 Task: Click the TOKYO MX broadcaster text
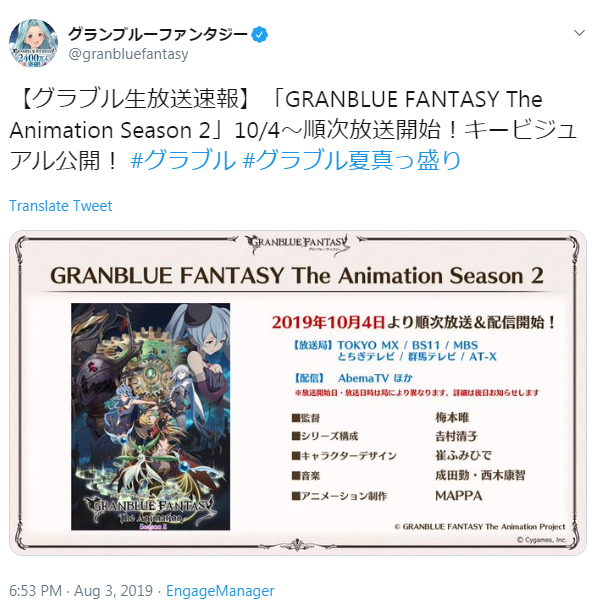368,345
